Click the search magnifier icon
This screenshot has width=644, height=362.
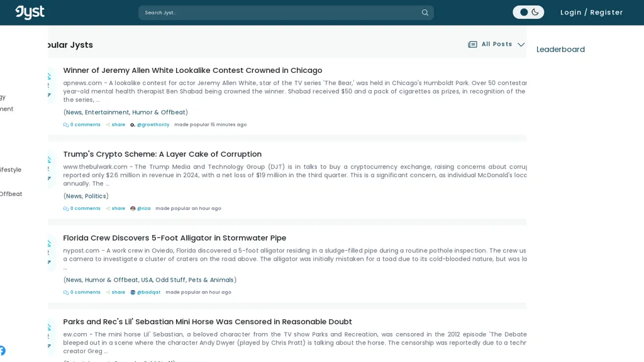coord(425,13)
